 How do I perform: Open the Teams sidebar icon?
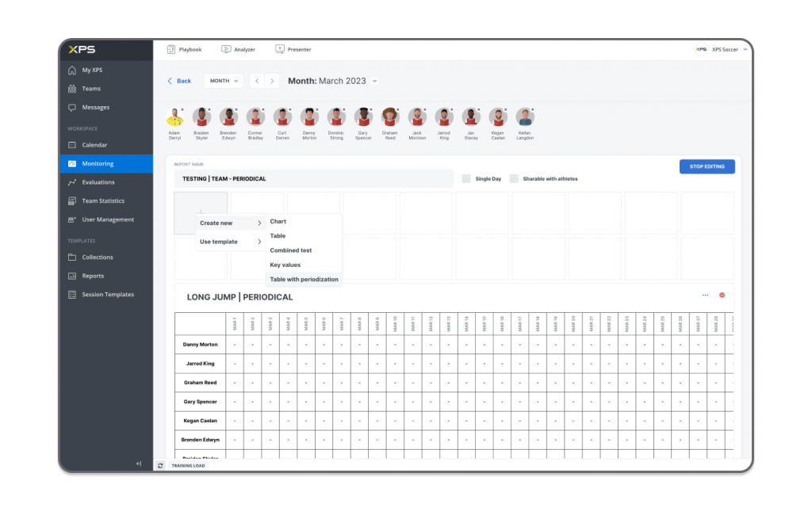(72, 89)
